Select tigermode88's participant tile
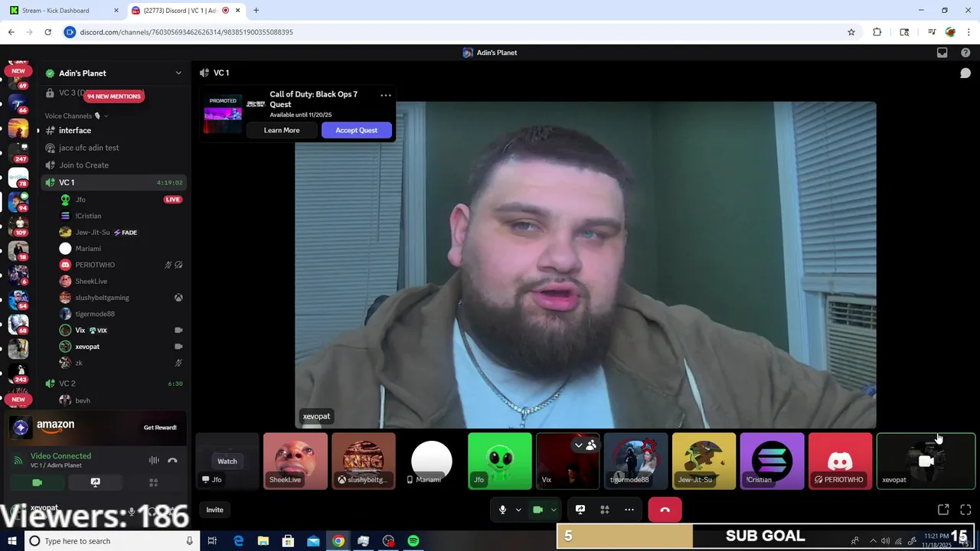Viewport: 980px width, 551px height. click(636, 461)
